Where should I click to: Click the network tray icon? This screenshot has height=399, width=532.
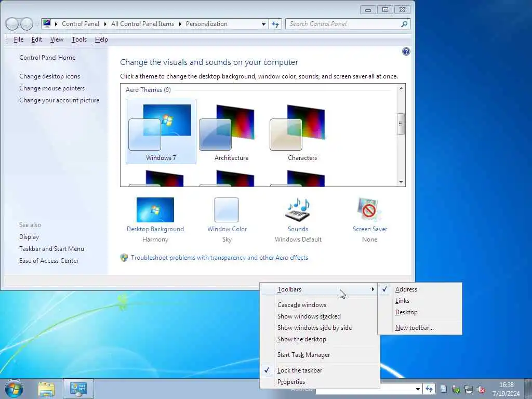click(x=468, y=390)
